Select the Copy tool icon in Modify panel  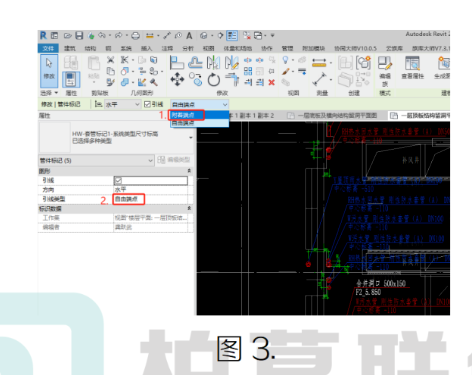click(195, 79)
